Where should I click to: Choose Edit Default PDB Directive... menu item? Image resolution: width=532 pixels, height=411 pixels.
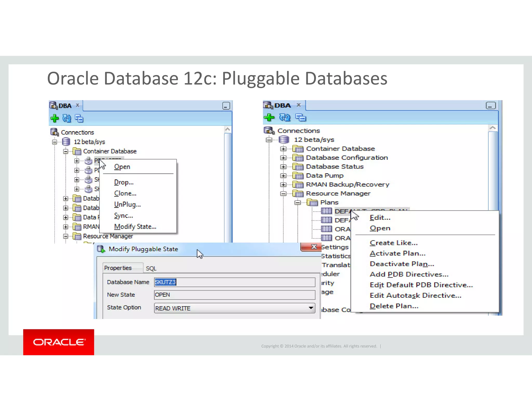click(x=421, y=285)
